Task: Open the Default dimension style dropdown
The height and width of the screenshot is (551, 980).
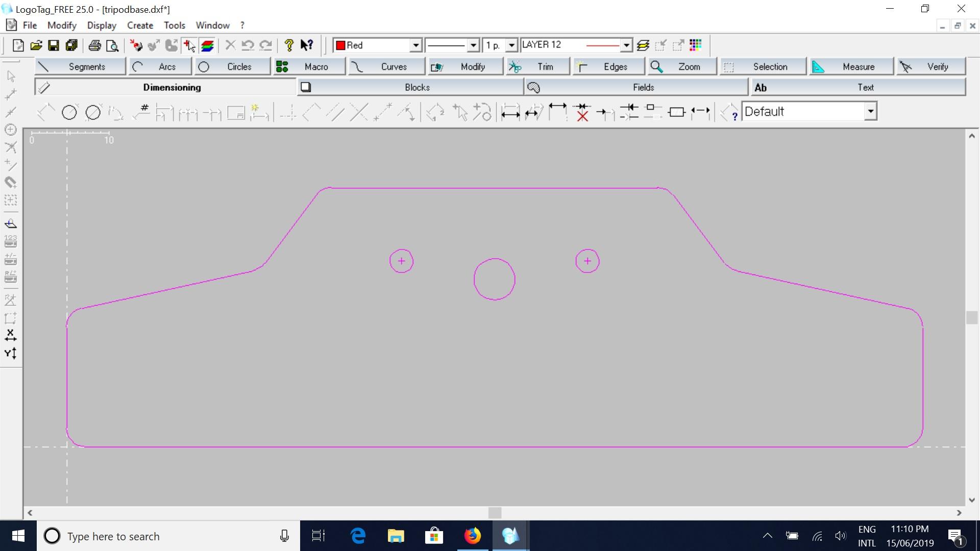Action: point(871,111)
